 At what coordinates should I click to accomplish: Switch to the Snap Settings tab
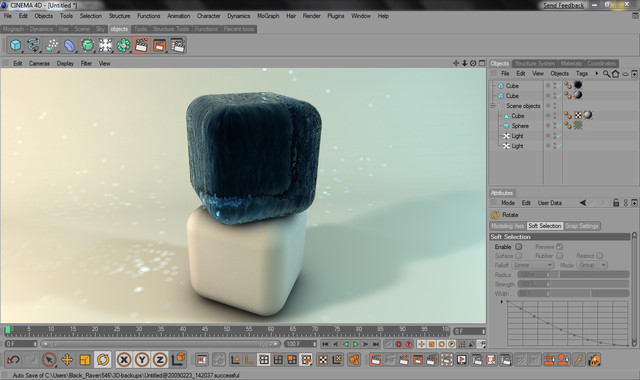coord(582,226)
